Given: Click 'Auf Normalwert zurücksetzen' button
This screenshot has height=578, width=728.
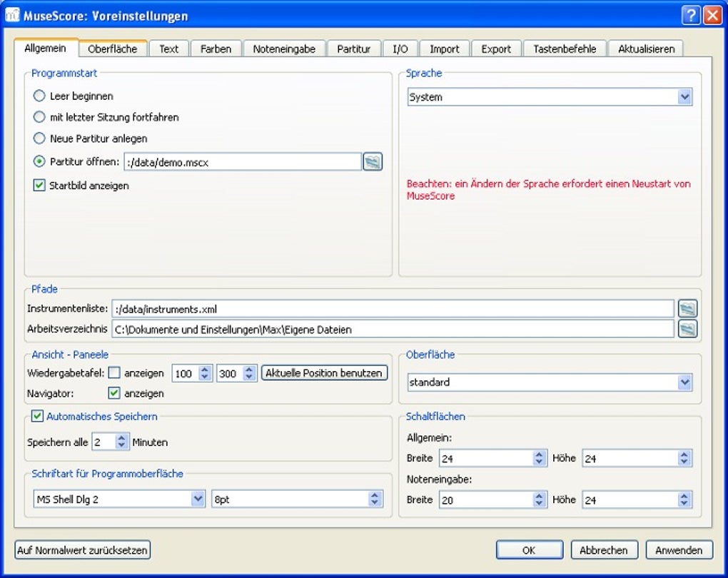Looking at the screenshot, I should pos(83,550).
